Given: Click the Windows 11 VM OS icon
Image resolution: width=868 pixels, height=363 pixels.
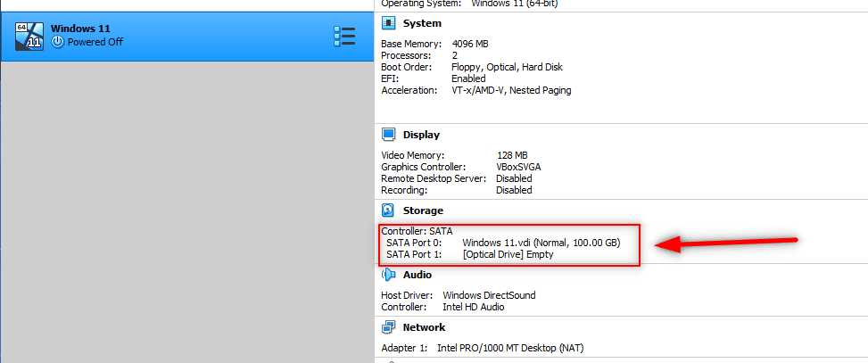Looking at the screenshot, I should tap(29, 37).
